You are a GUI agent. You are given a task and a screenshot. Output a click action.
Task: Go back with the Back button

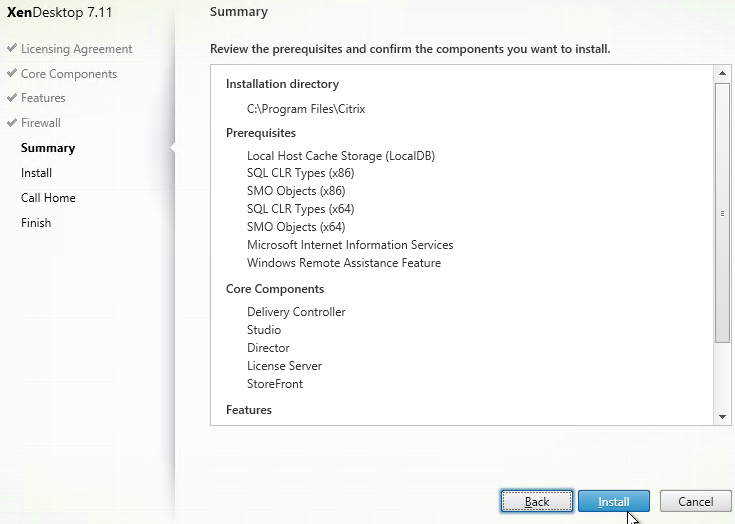pos(537,502)
